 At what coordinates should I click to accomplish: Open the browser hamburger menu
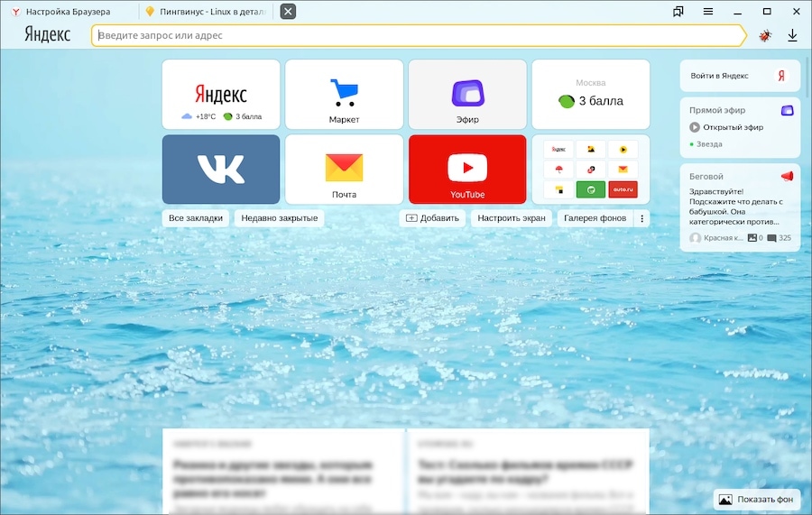point(708,12)
